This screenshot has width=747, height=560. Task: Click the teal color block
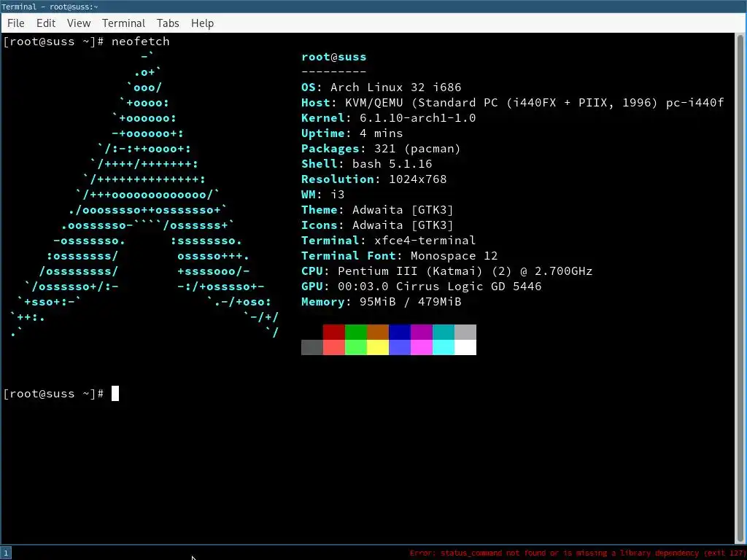click(444, 332)
